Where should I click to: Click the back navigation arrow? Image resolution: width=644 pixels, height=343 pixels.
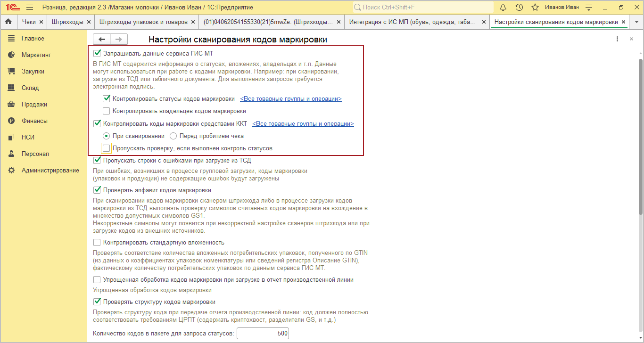point(102,40)
